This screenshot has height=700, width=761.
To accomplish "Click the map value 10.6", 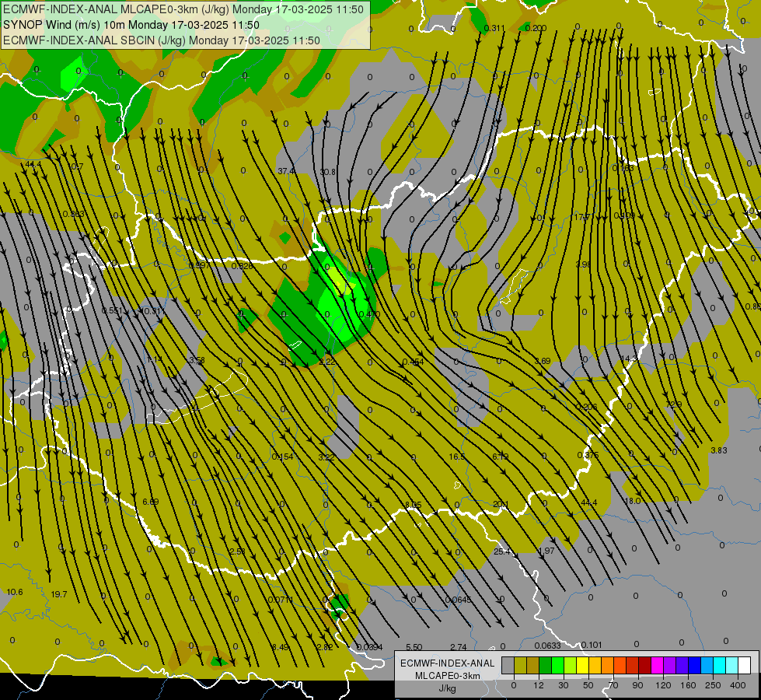I will 15,592.
